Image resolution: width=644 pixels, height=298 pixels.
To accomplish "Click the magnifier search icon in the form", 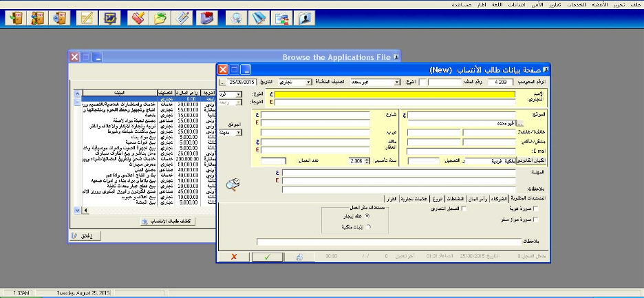I will pyautogui.click(x=233, y=184).
